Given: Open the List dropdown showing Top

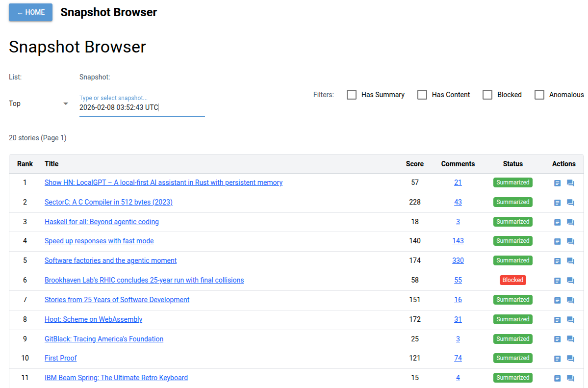Looking at the screenshot, I should 40,103.
